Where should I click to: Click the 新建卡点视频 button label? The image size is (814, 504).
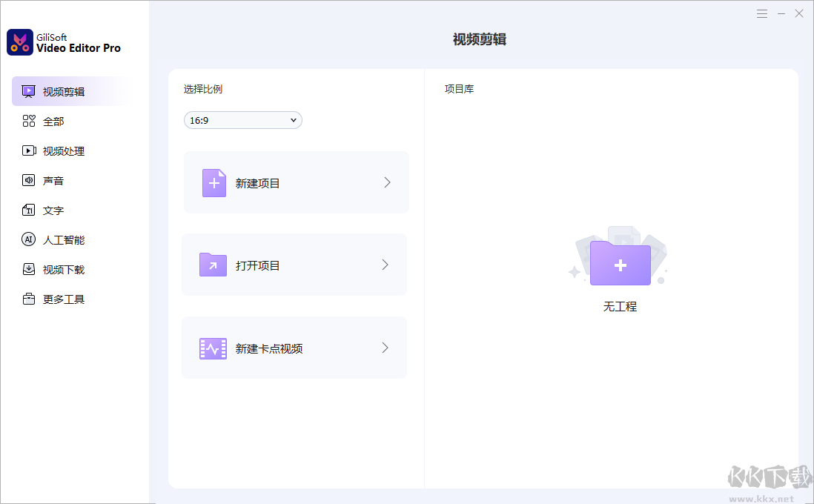pyautogui.click(x=269, y=349)
